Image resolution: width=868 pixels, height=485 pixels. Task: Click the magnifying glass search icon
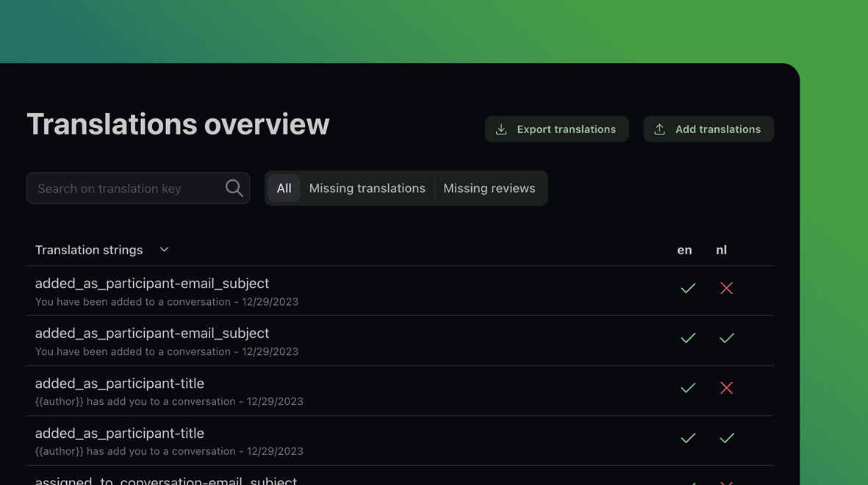coord(234,188)
